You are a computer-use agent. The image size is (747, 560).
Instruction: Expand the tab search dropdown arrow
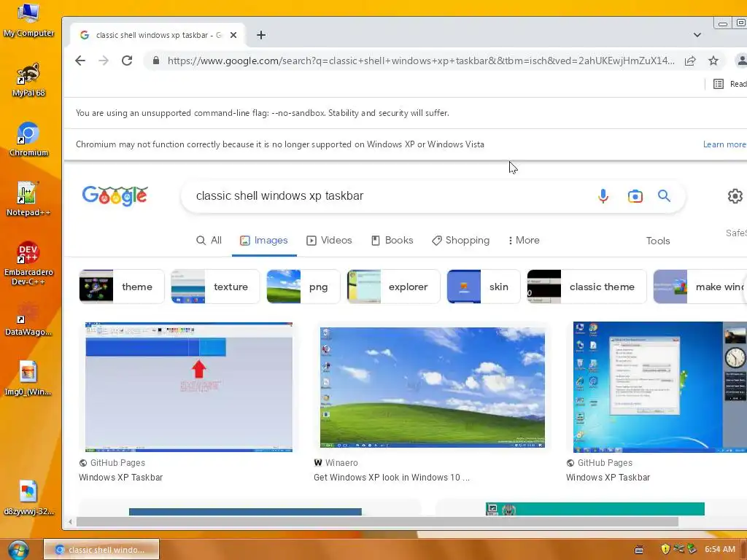697,35
